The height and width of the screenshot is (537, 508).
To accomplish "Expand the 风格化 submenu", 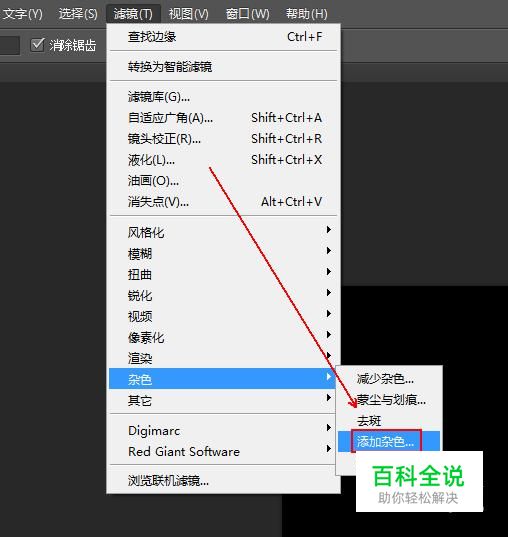I will (x=223, y=233).
